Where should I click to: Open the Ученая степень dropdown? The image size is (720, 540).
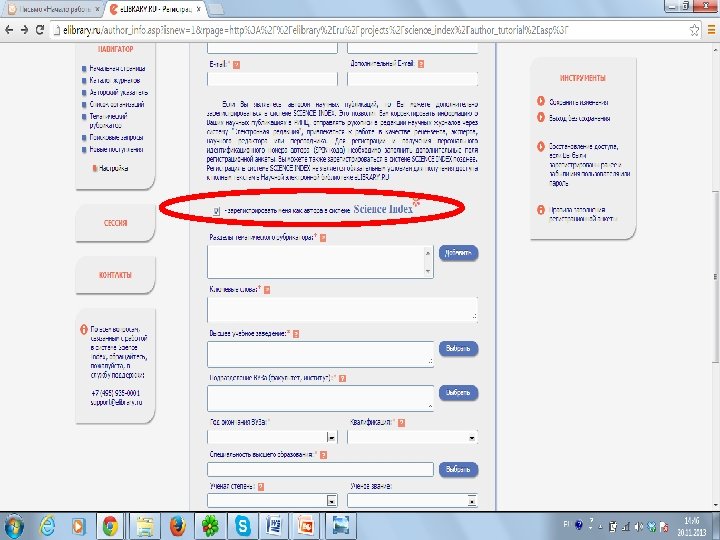pyautogui.click(x=272, y=501)
